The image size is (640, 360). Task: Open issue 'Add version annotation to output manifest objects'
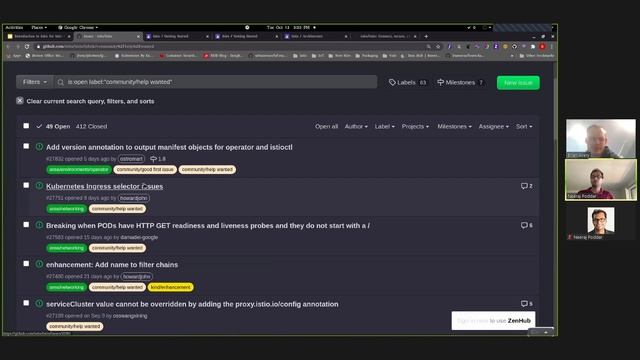click(169, 147)
